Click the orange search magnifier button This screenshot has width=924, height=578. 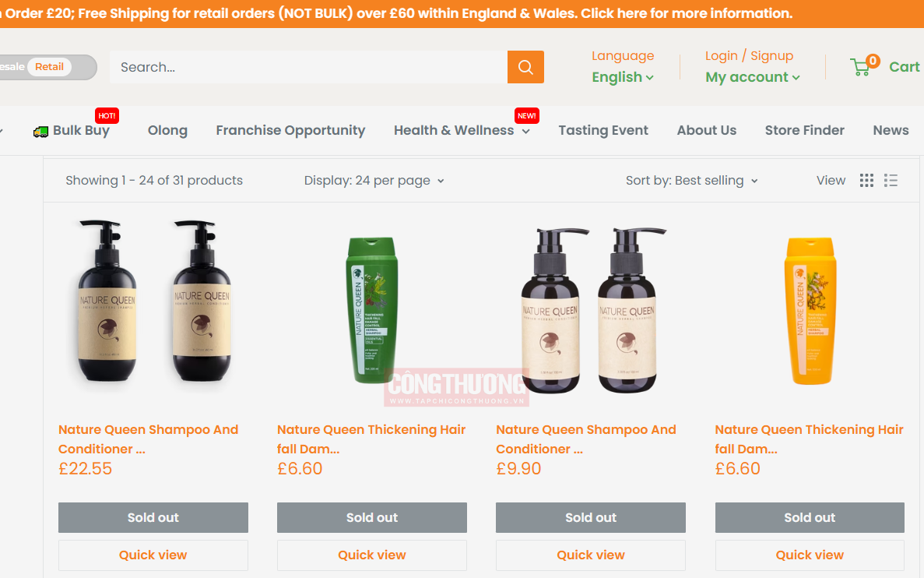[525, 67]
